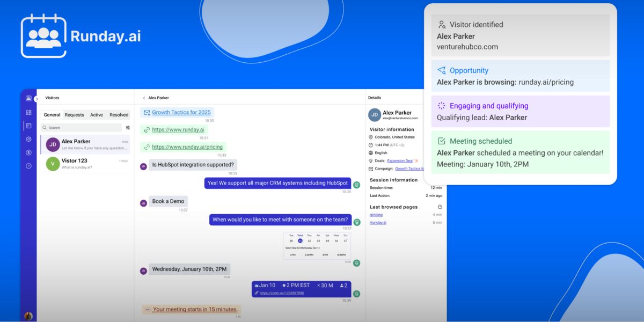644x322 pixels.
Task: Open the visitor list filter icon
Action: [x=128, y=128]
